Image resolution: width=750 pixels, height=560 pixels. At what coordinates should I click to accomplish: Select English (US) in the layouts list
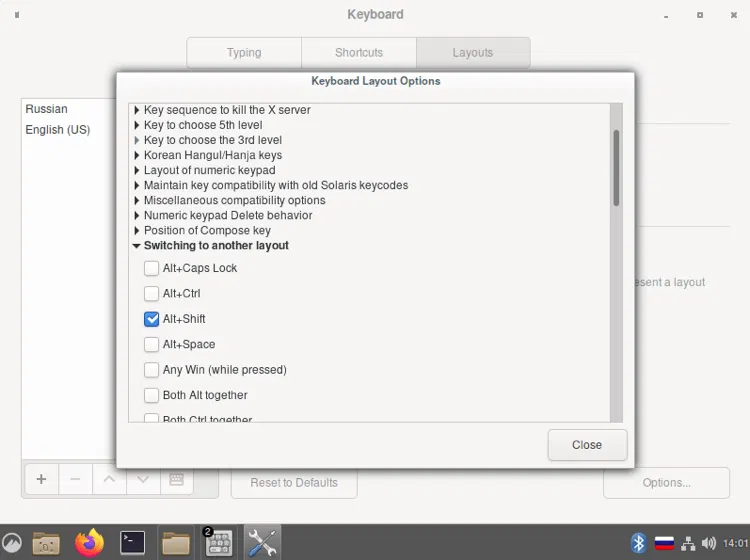[x=57, y=130]
